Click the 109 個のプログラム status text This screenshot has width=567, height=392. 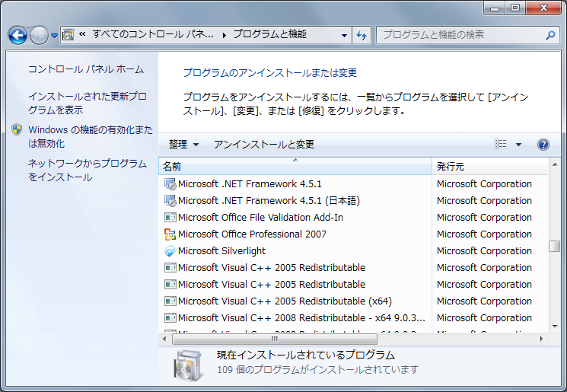point(317,370)
